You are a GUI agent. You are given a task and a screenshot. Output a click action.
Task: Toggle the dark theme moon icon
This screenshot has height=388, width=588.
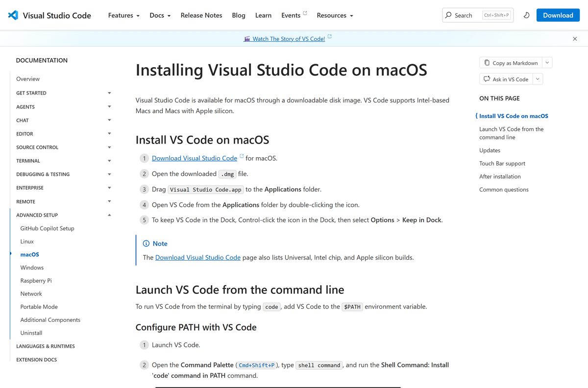coord(526,15)
